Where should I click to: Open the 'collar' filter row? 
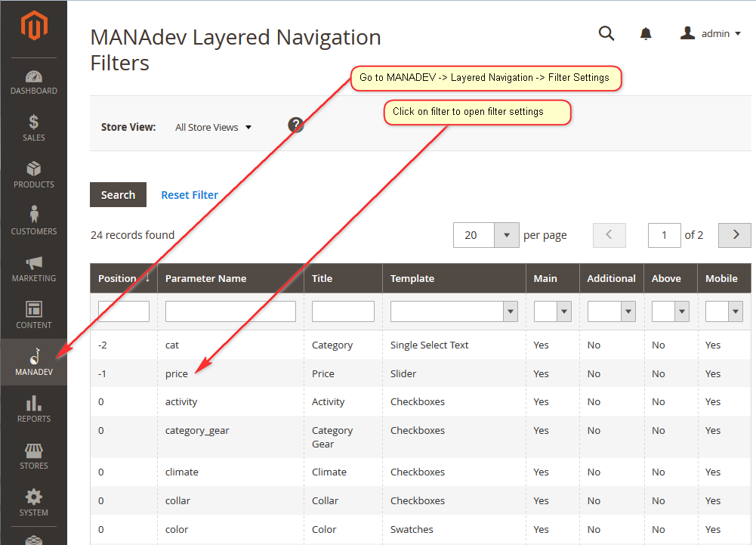click(421, 500)
